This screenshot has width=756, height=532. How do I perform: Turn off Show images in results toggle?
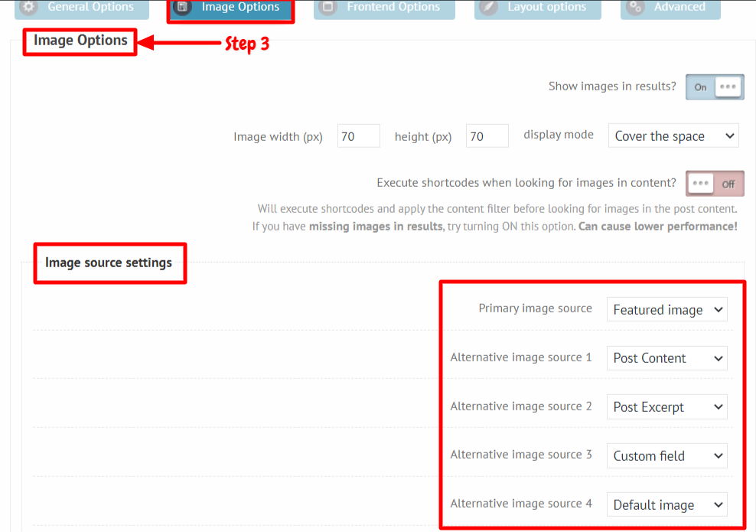[x=715, y=87]
